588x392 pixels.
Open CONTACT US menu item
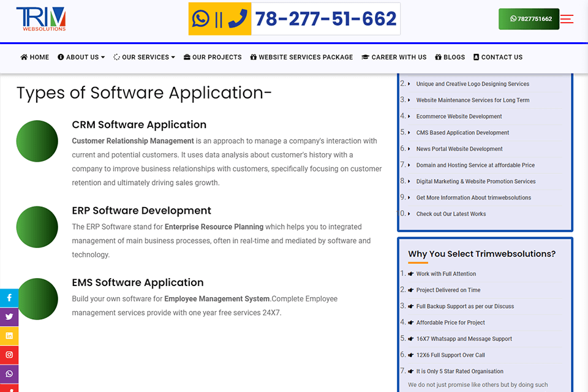pos(498,57)
